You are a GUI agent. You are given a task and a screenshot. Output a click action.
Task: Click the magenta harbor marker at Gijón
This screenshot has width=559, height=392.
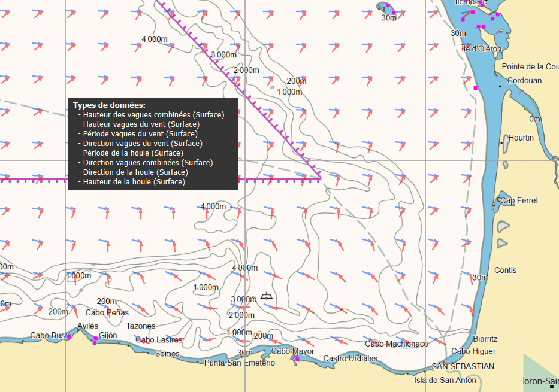click(x=95, y=339)
